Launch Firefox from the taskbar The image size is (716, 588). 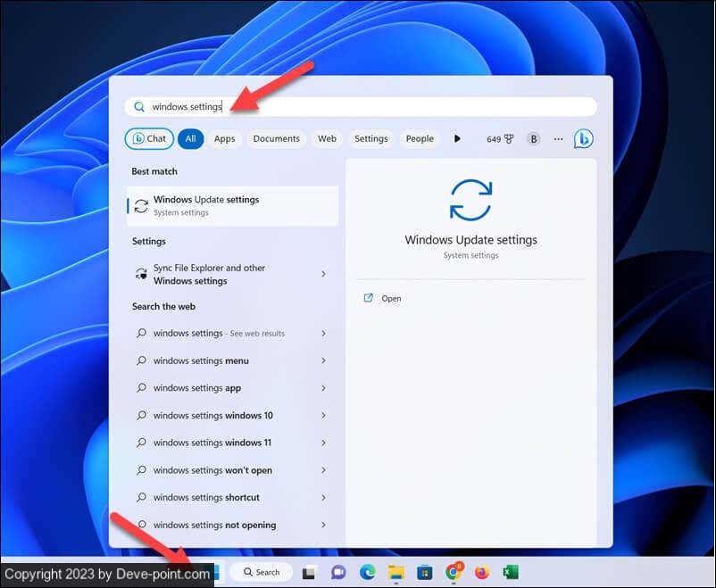coord(482,572)
